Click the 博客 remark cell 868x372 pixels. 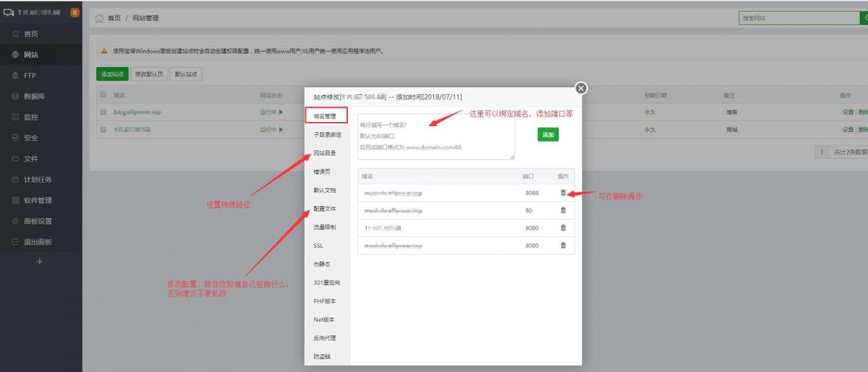[x=731, y=112]
